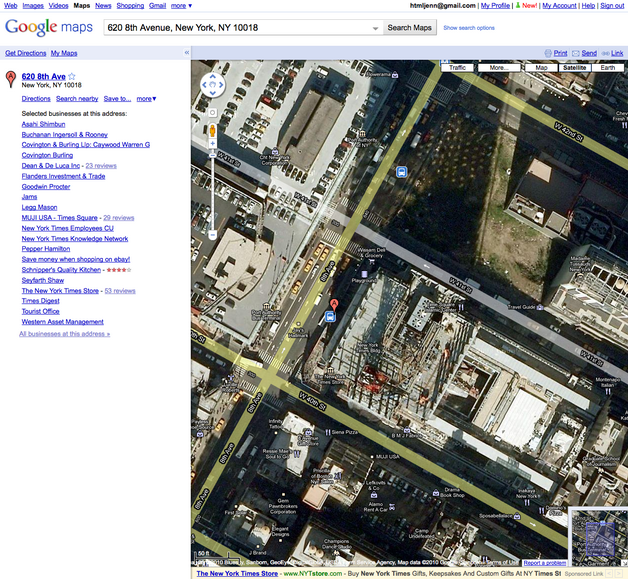
Task: Go to Videos in top navigation
Action: coord(58,6)
